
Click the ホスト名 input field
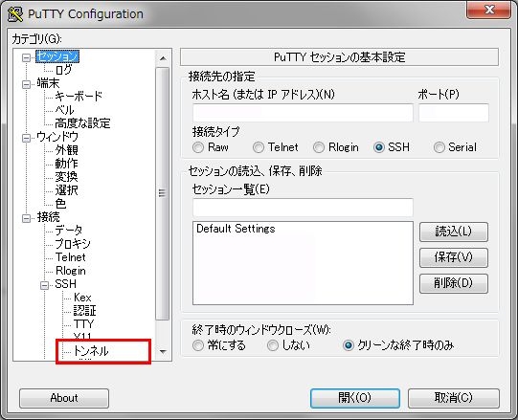coord(303,113)
